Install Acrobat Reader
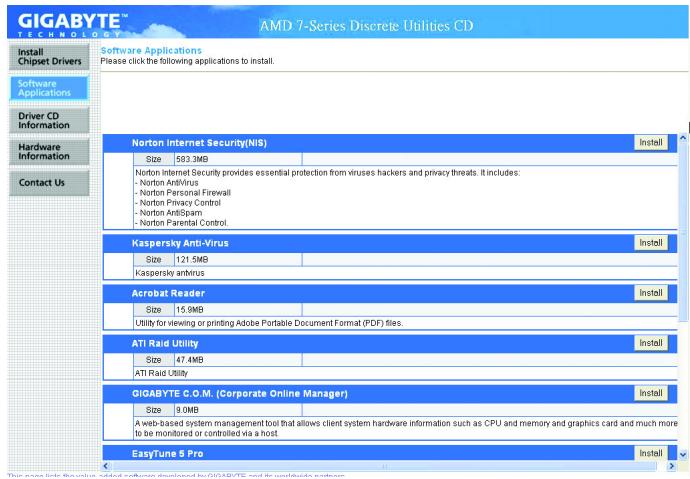The image size is (690, 479). [651, 293]
